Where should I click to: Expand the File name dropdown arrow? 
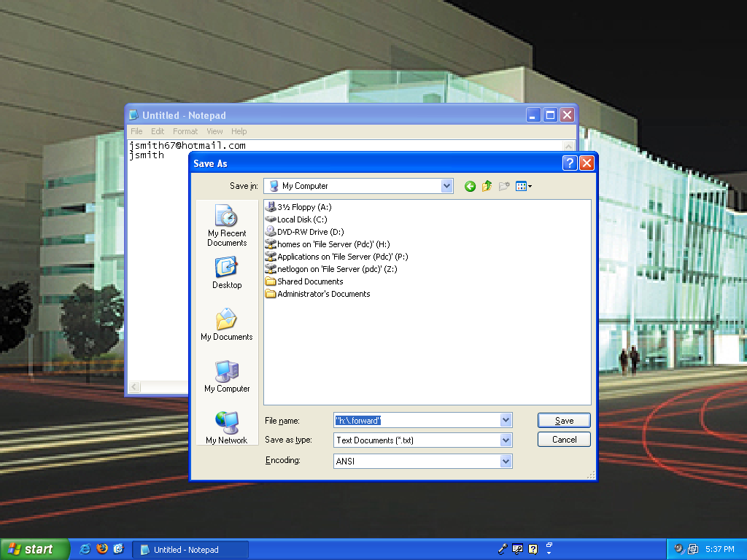pyautogui.click(x=506, y=420)
